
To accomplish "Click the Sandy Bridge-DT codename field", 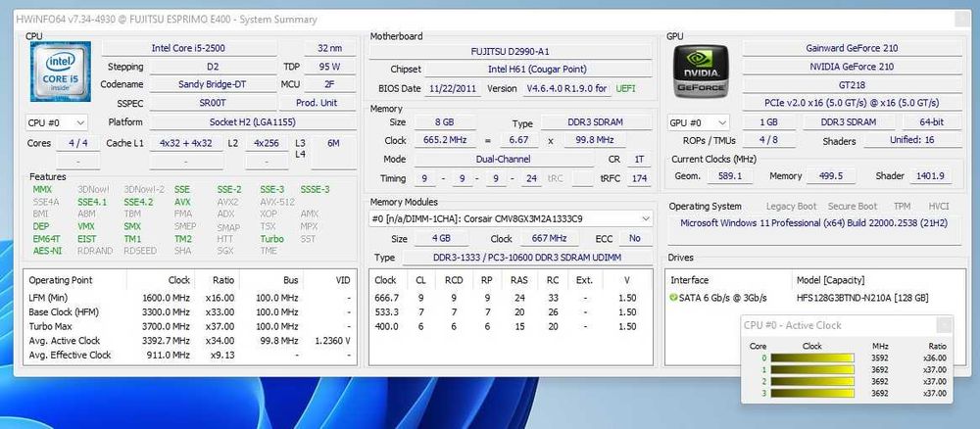I will [x=213, y=84].
